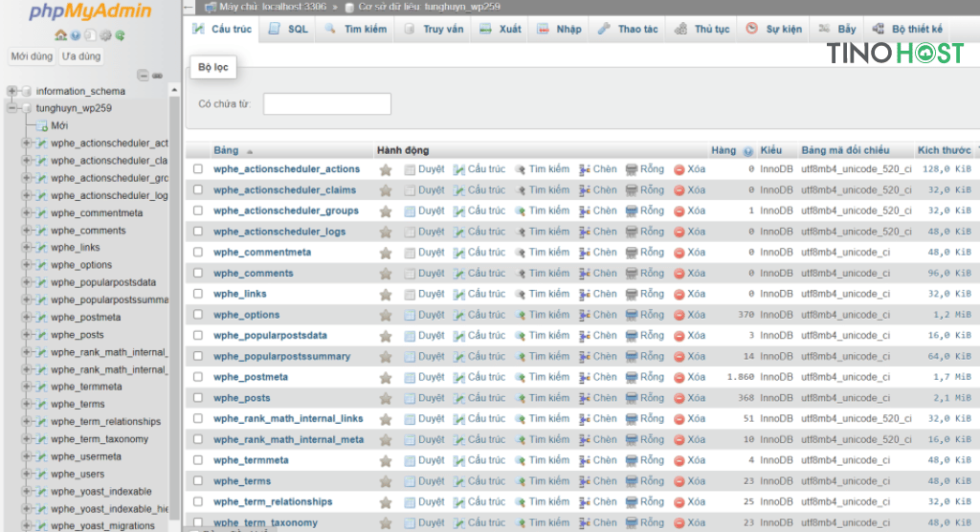The image size is (980, 532).
Task: Click Ưa dùng favorites button
Action: click(x=81, y=56)
